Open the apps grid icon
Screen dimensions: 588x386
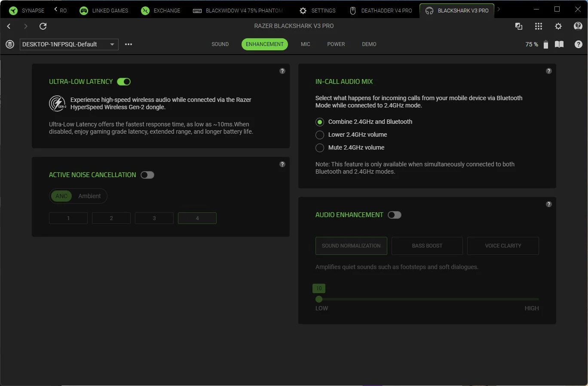coord(538,26)
